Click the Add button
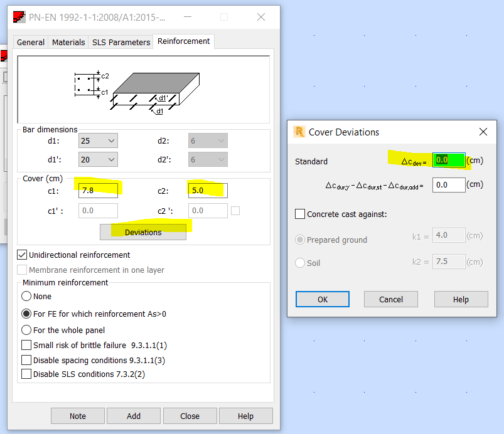This screenshot has width=504, height=434. coord(133,415)
